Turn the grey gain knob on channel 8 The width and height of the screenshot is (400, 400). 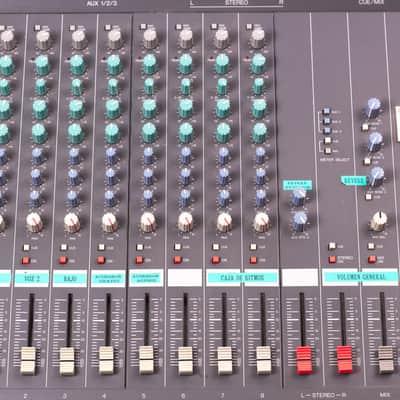[x=257, y=38]
